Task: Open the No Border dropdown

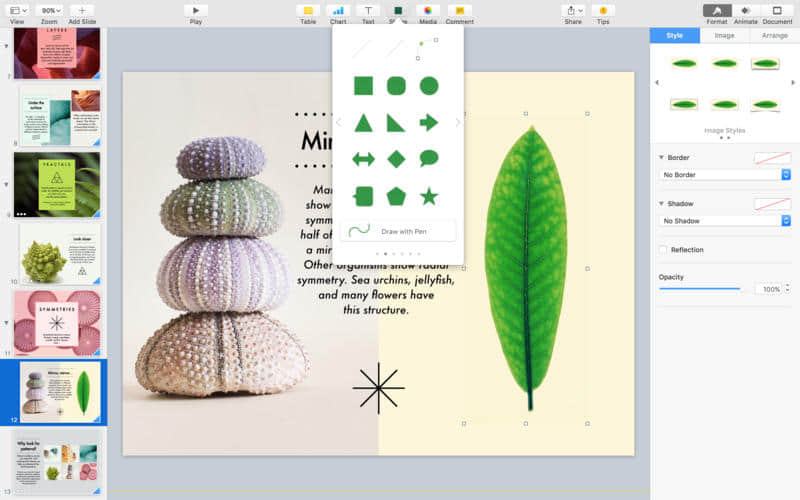Action: tap(725, 175)
